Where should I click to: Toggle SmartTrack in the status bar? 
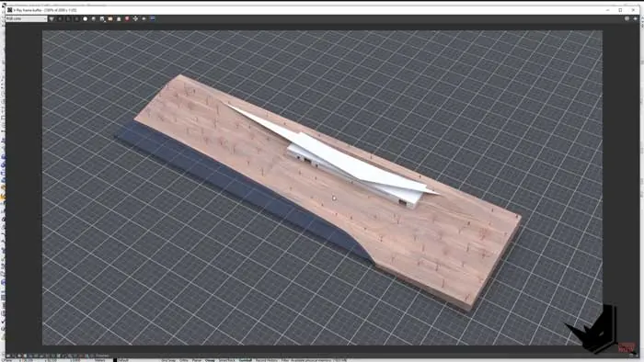coord(226,360)
